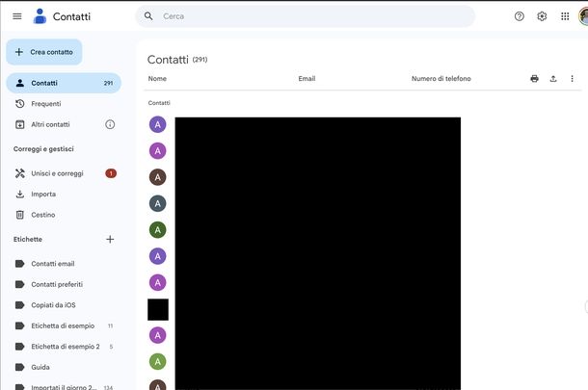This screenshot has width=588, height=390.
Task: Click the Cestino bin icon
Action: (20, 215)
